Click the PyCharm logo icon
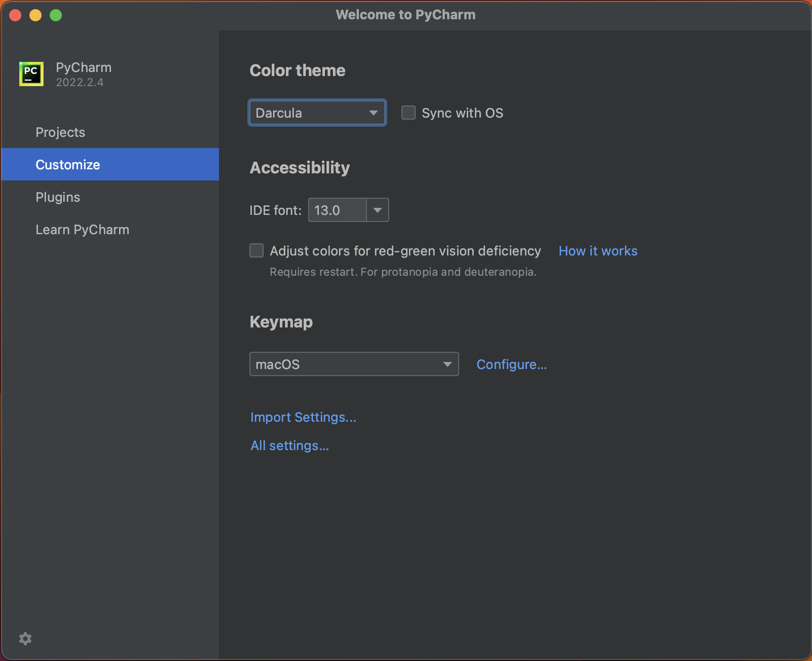Screen dimensions: 812x661 tap(31, 74)
